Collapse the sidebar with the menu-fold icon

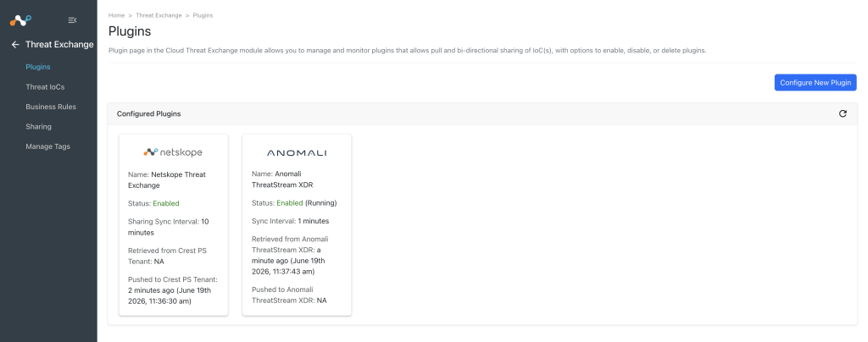point(72,20)
